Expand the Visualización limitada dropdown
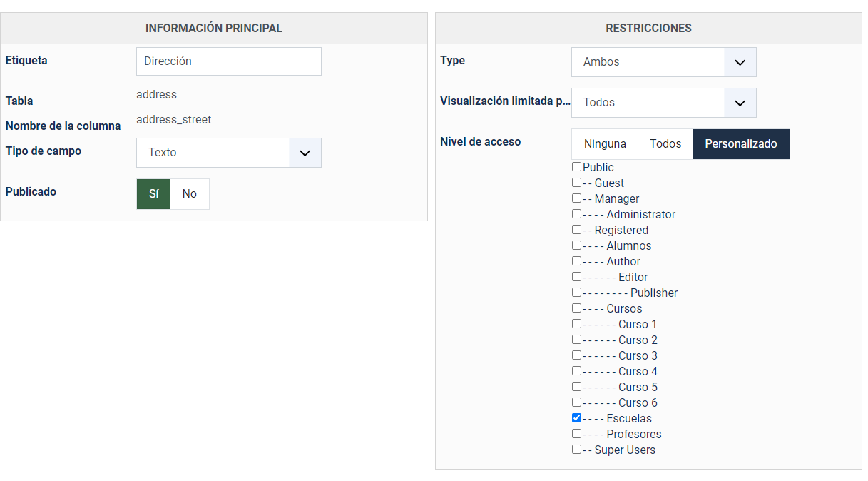 pos(663,103)
